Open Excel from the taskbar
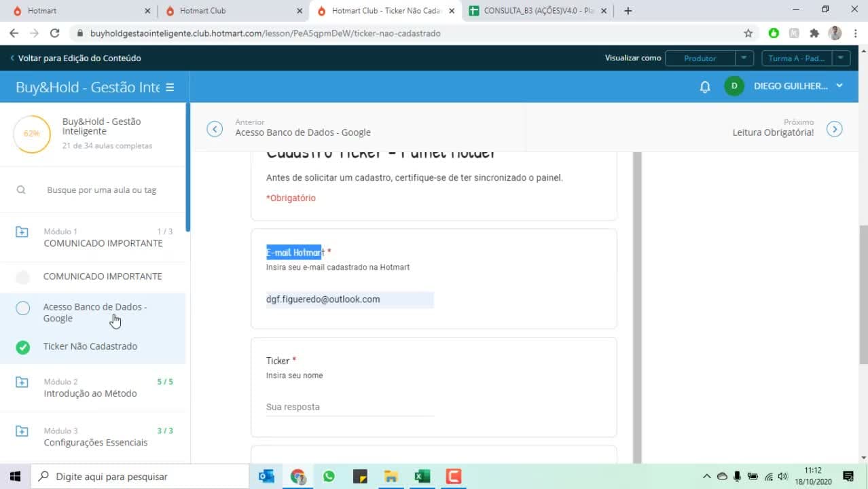This screenshot has width=868, height=489. coord(422,476)
